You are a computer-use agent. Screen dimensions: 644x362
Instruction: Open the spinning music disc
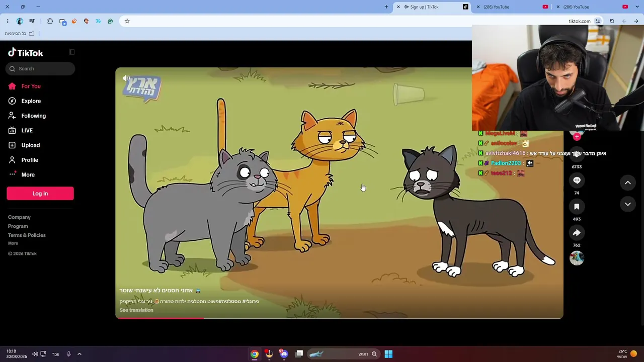(x=577, y=258)
